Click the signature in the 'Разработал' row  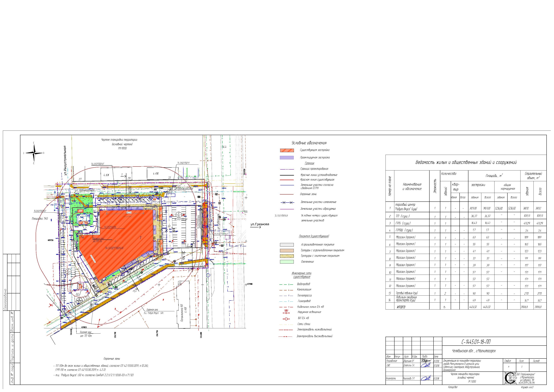[x=427, y=361]
